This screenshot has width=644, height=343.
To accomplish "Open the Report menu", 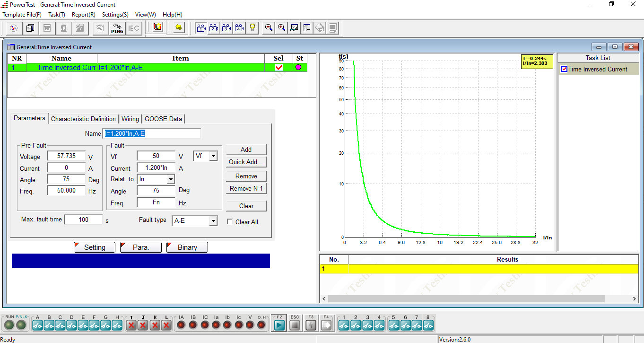I will click(83, 15).
